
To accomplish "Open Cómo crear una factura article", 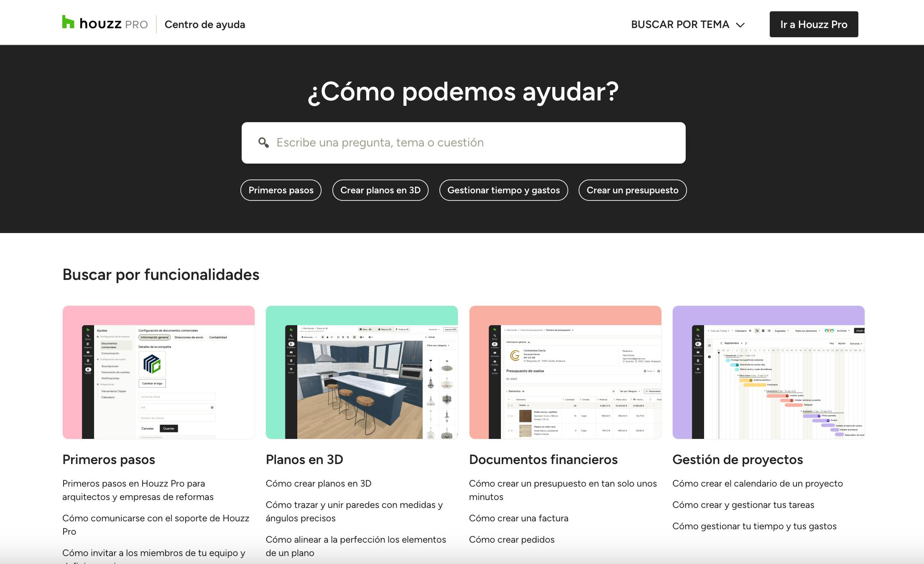I will [518, 518].
